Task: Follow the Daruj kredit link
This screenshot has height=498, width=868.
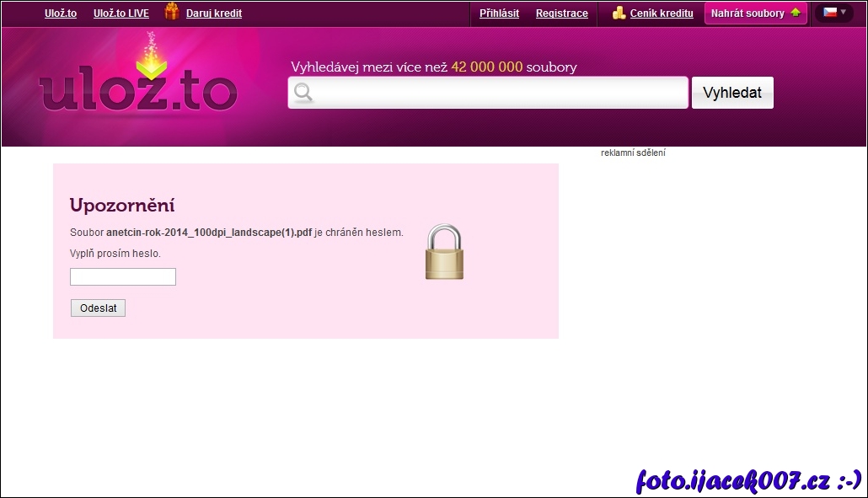Action: pyautogui.click(x=214, y=13)
